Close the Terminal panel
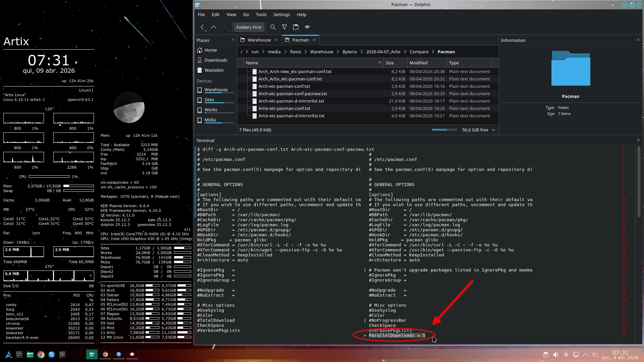 pyautogui.click(x=638, y=140)
